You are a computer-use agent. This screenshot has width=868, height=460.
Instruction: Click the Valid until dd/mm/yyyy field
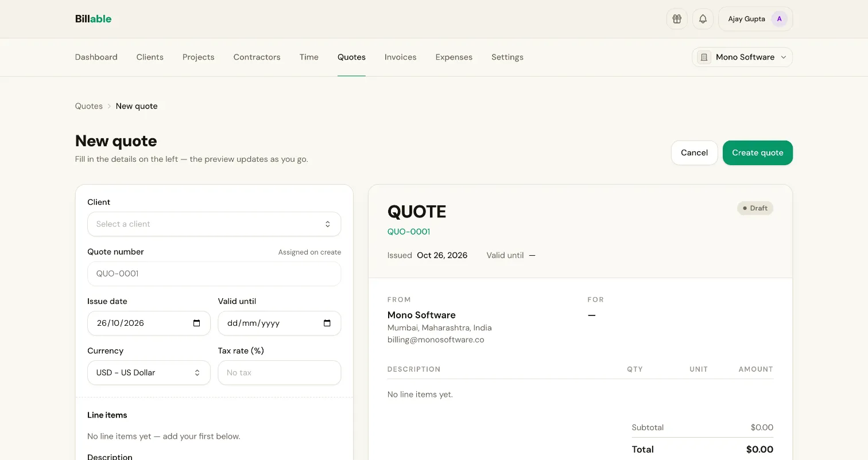[280, 323]
